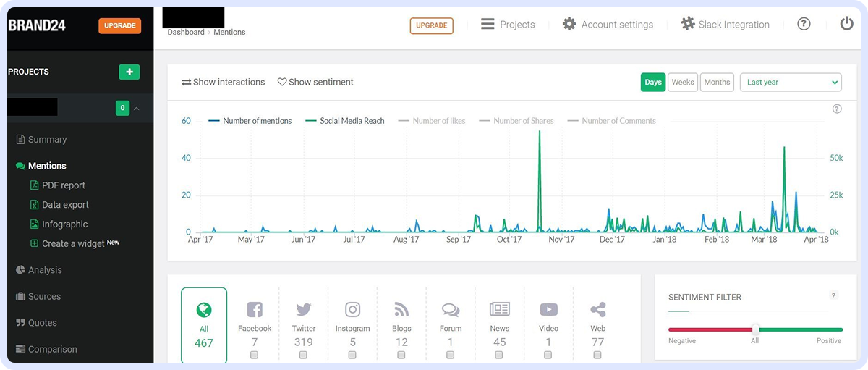The height and width of the screenshot is (370, 868).
Task: Collapse the project menu chevron
Action: pyautogui.click(x=137, y=109)
